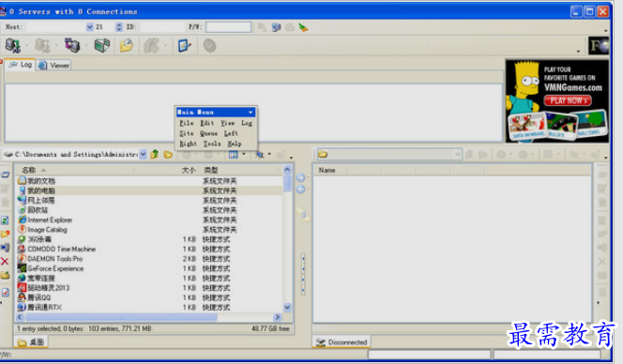
Task: Click the computer icon next to P/W field
Action: [276, 27]
